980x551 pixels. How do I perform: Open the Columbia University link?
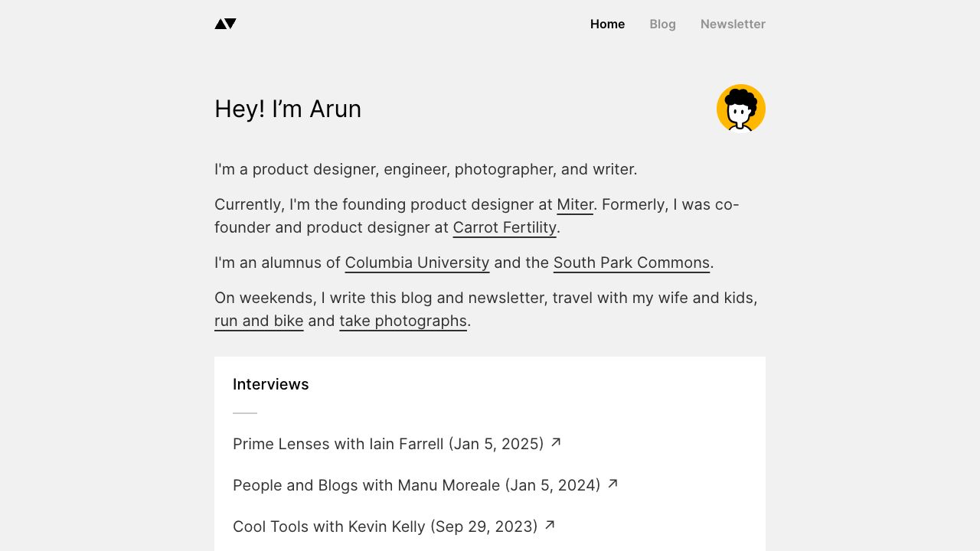tap(416, 262)
